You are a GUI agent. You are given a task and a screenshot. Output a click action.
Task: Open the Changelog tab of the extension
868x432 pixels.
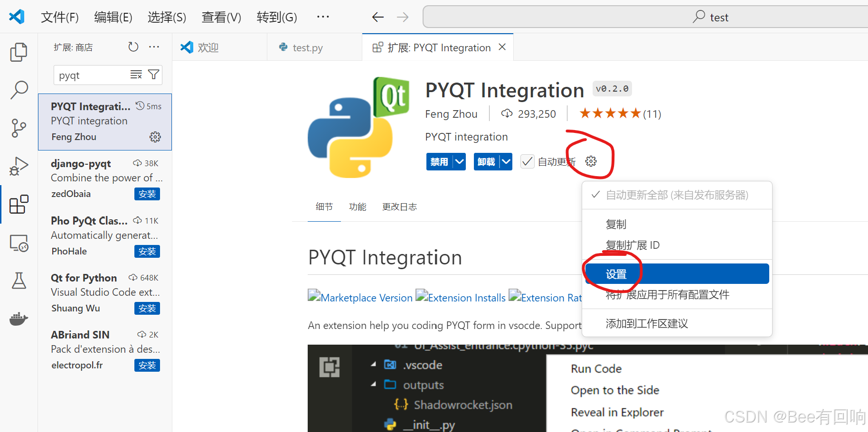tap(399, 207)
